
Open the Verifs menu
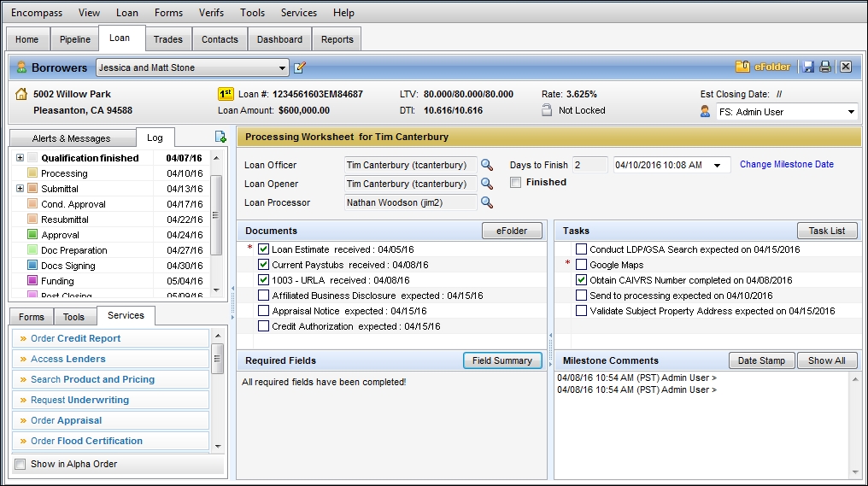click(211, 13)
